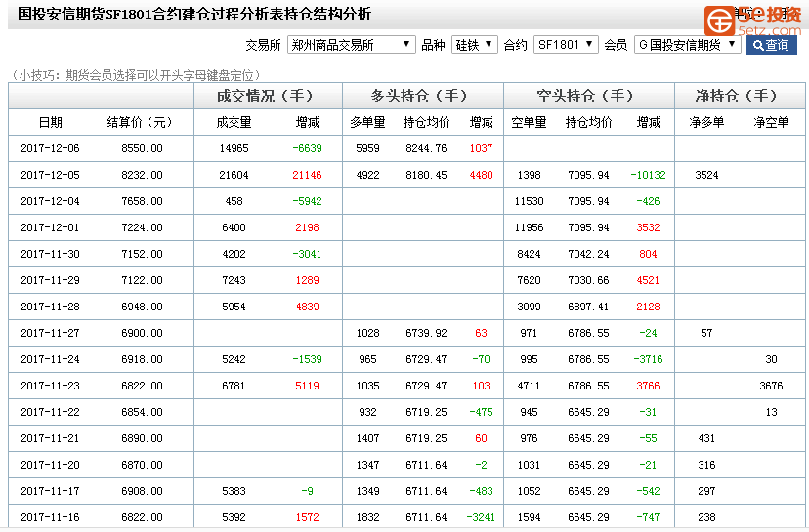The height and width of the screenshot is (532, 809).
Task: Select the date cell 2017-11-17
Action: tap(50, 491)
